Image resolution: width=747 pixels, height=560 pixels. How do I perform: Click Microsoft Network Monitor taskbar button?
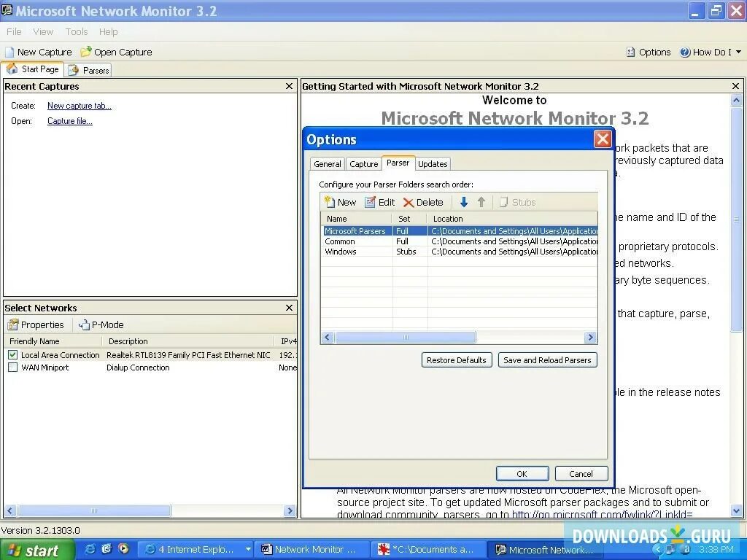(546, 550)
